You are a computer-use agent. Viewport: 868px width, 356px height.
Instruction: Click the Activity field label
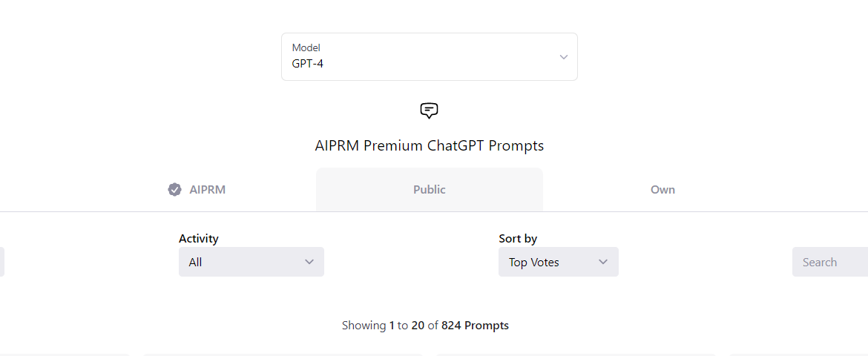(199, 239)
